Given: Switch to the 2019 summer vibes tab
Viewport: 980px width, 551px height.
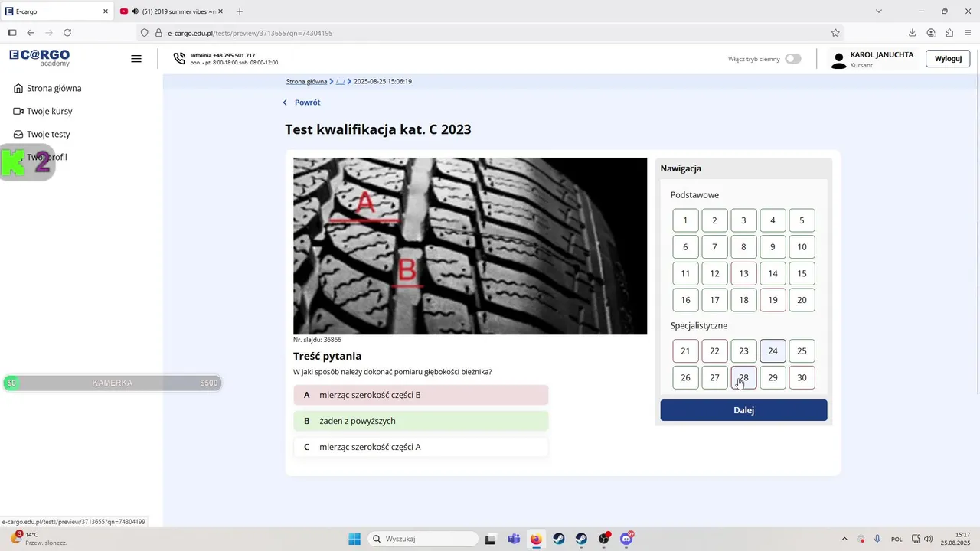Looking at the screenshot, I should [x=172, y=11].
